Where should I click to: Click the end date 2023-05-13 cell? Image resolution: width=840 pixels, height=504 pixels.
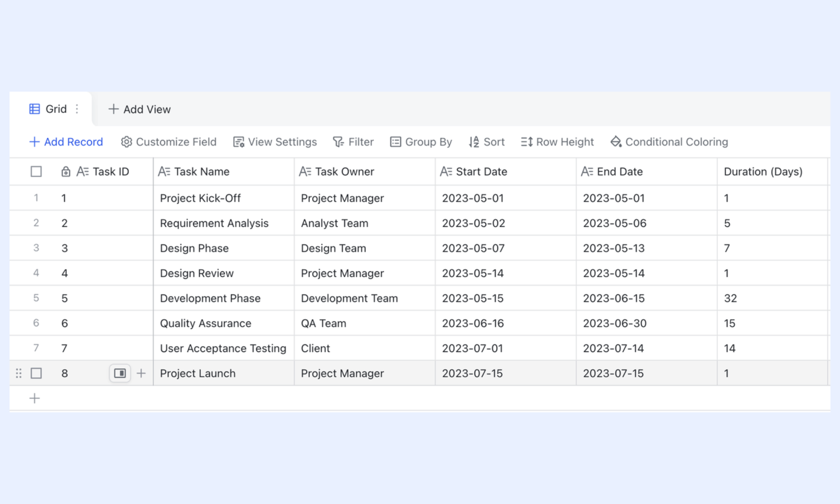pos(647,248)
